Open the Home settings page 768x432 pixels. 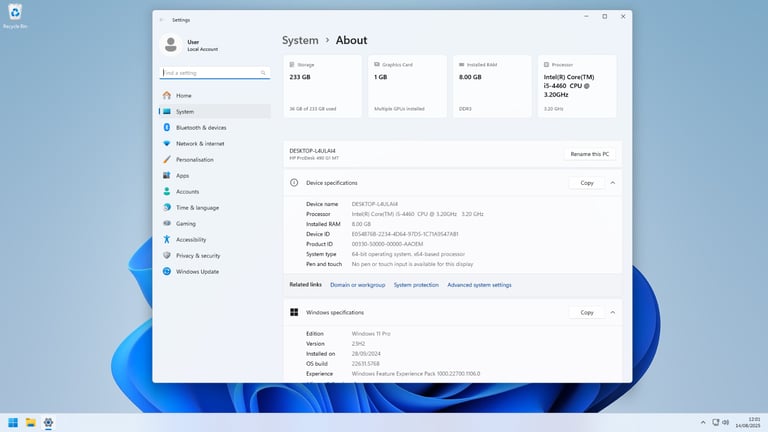tap(215, 96)
